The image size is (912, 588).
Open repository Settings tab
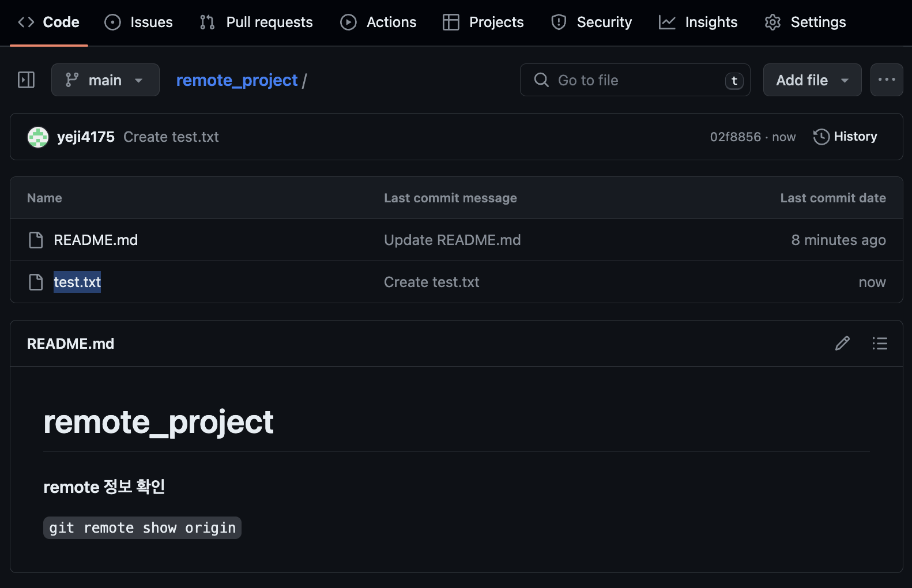tap(805, 22)
